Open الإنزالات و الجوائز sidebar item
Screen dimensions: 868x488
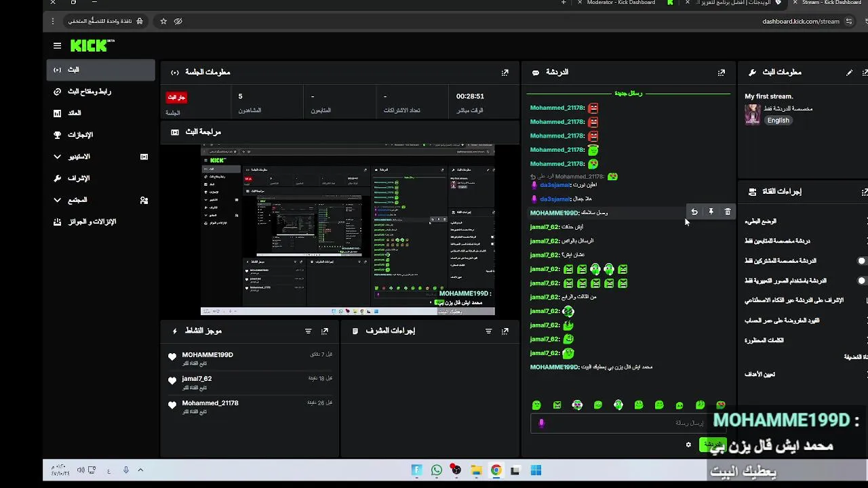tap(101, 222)
